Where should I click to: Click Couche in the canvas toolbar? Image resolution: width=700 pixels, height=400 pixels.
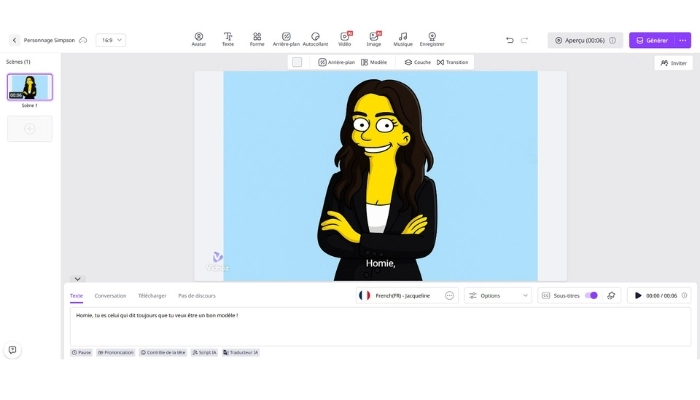pyautogui.click(x=418, y=62)
